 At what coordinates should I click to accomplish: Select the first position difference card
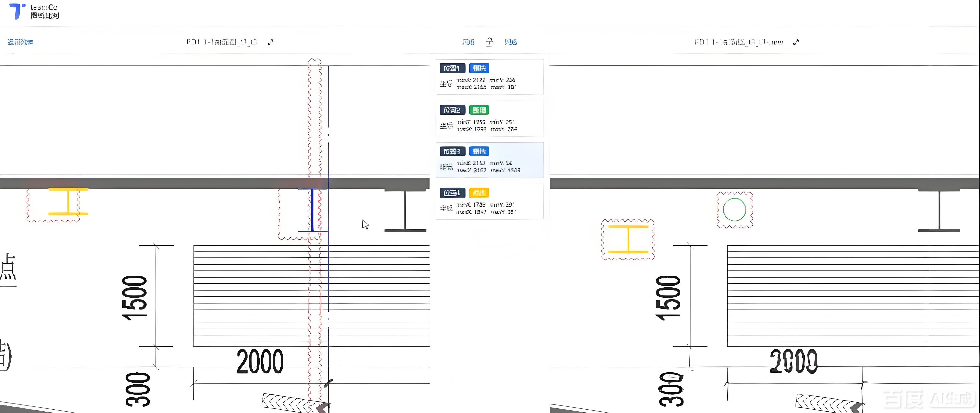pyautogui.click(x=490, y=77)
